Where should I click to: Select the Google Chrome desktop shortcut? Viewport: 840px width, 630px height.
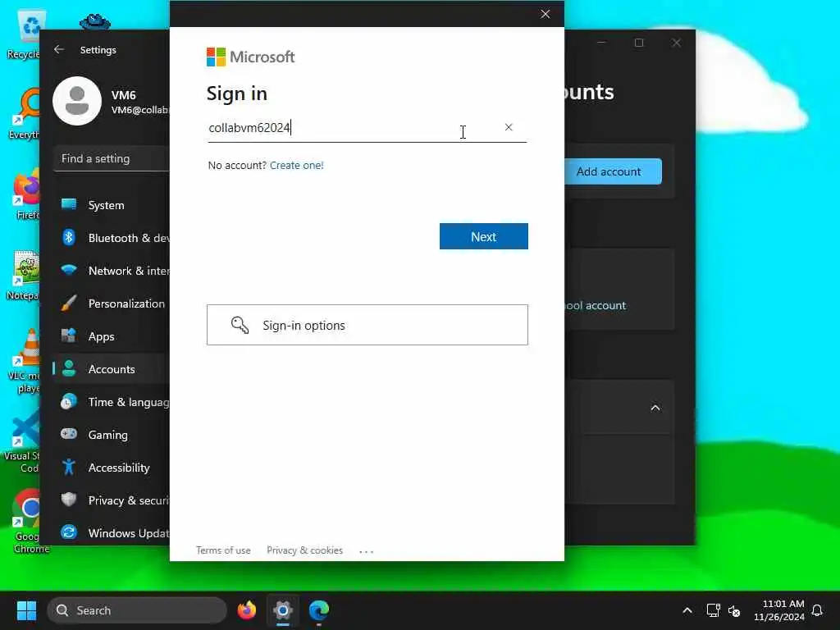click(x=28, y=521)
